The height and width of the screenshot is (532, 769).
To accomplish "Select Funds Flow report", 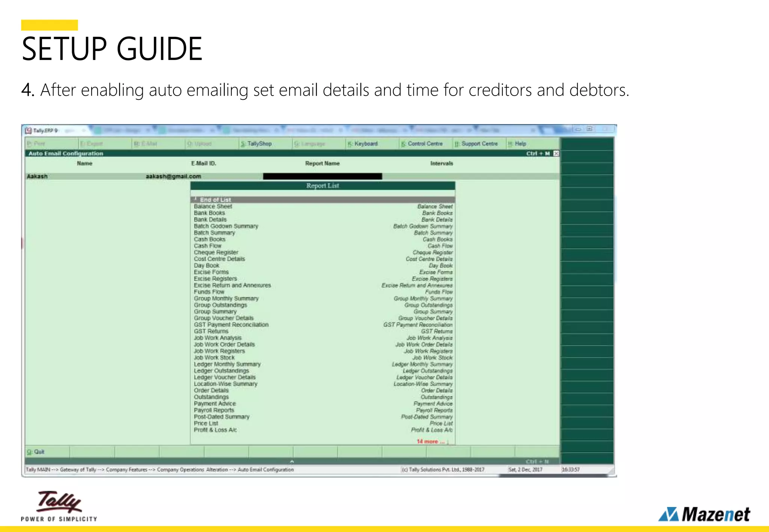I will [323, 292].
